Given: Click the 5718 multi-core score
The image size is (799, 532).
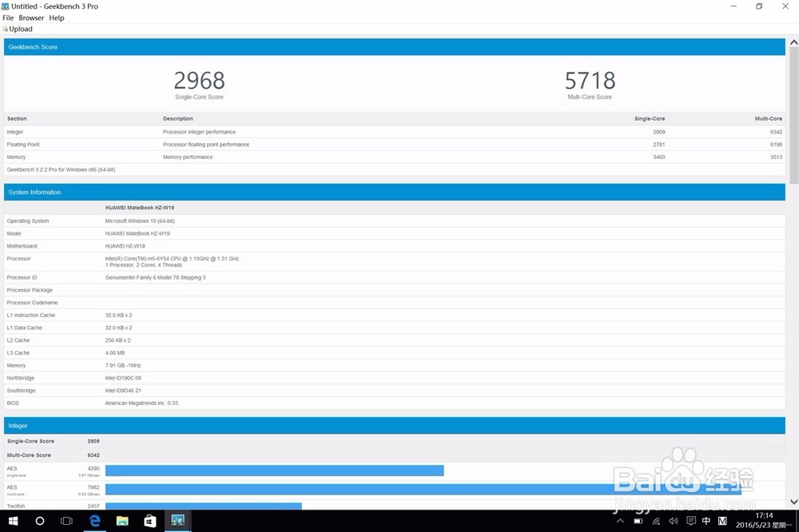Looking at the screenshot, I should 590,81.
